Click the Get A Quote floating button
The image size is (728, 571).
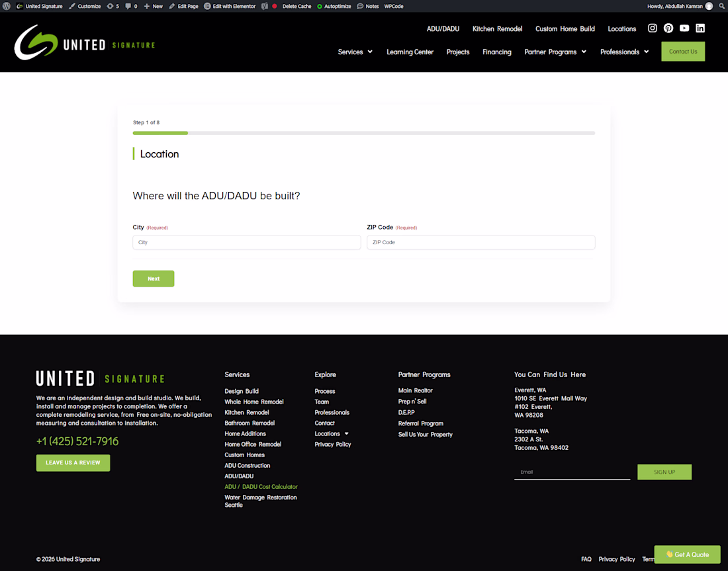coord(687,554)
